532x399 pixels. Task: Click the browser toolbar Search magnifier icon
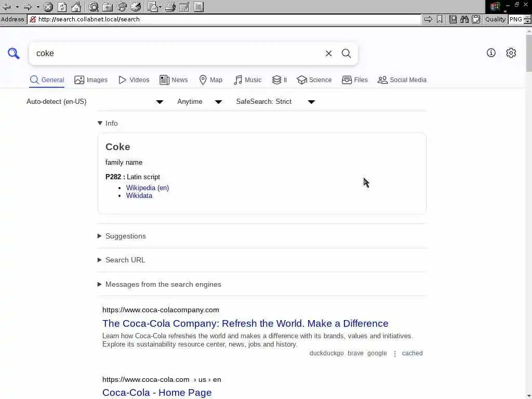94,7
